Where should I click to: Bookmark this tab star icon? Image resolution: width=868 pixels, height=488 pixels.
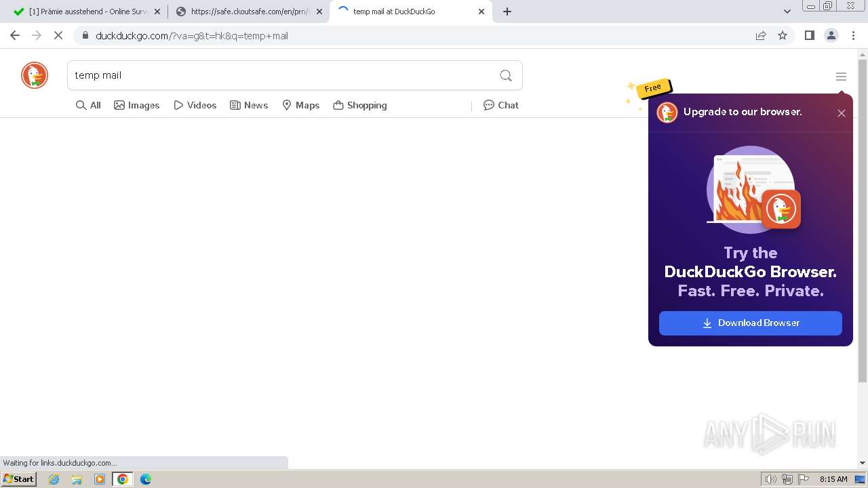point(783,35)
